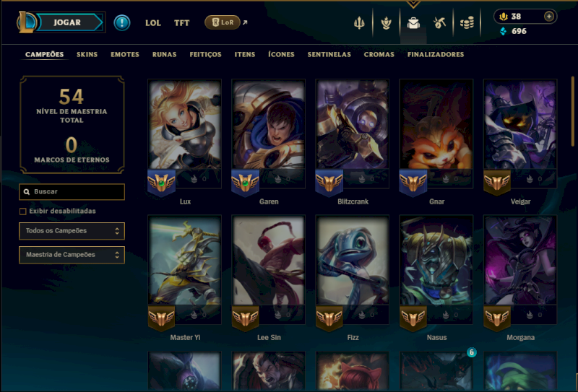The height and width of the screenshot is (392, 578).
Task: Expand the Maestria de Campeões dropdown
Action: coord(72,255)
